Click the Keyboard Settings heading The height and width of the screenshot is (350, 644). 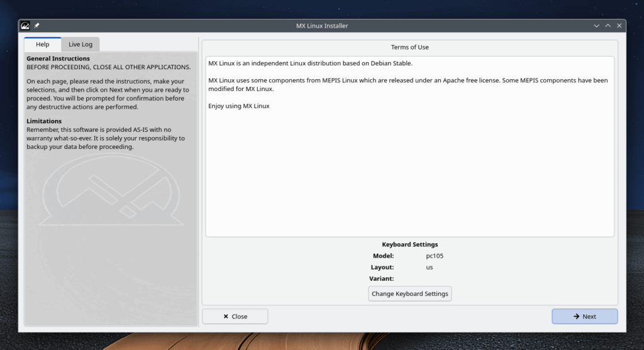(410, 244)
